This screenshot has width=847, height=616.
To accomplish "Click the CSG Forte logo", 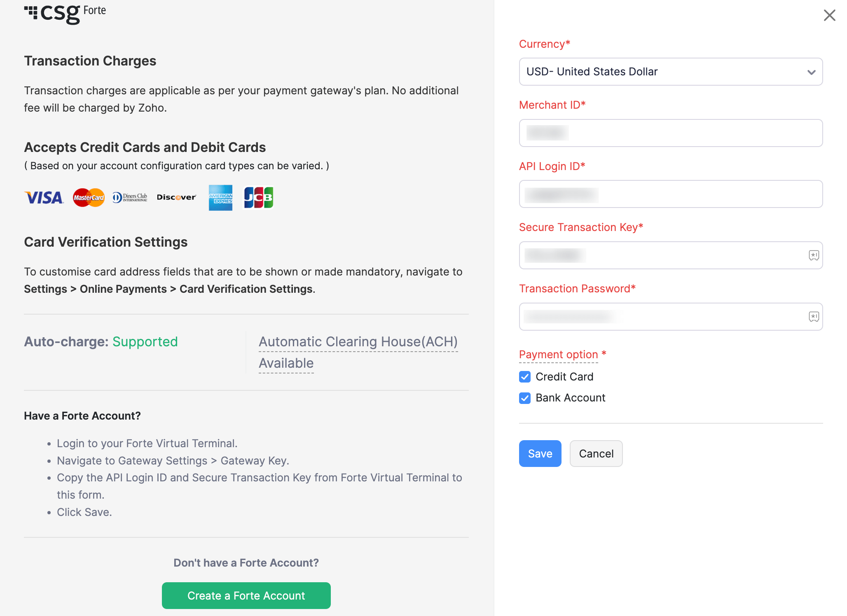I will (x=65, y=13).
